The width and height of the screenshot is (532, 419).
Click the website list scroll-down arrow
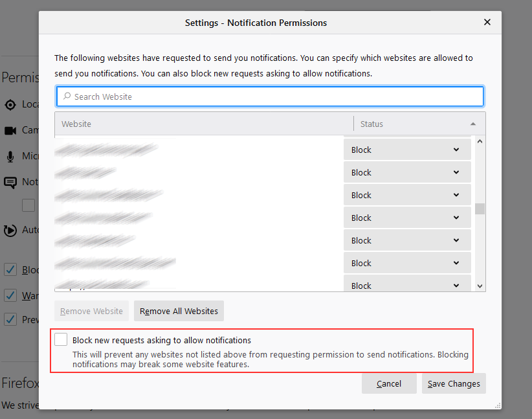point(480,286)
